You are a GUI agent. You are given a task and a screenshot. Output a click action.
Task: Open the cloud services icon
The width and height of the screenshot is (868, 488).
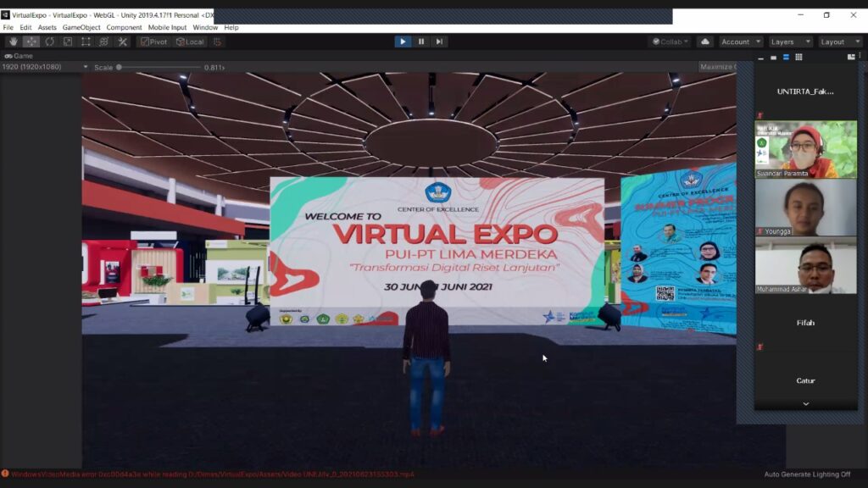tap(704, 42)
